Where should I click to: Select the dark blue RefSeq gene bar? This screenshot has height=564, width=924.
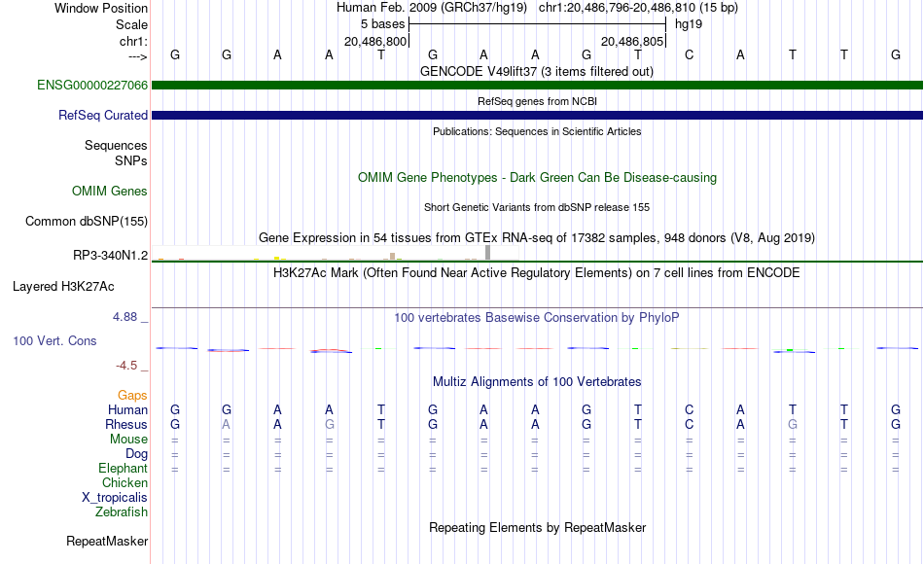537,115
